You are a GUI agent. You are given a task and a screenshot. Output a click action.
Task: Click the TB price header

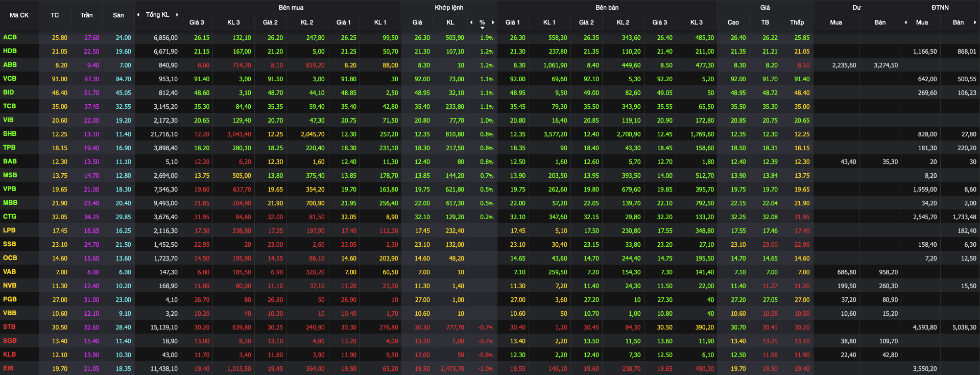point(765,22)
